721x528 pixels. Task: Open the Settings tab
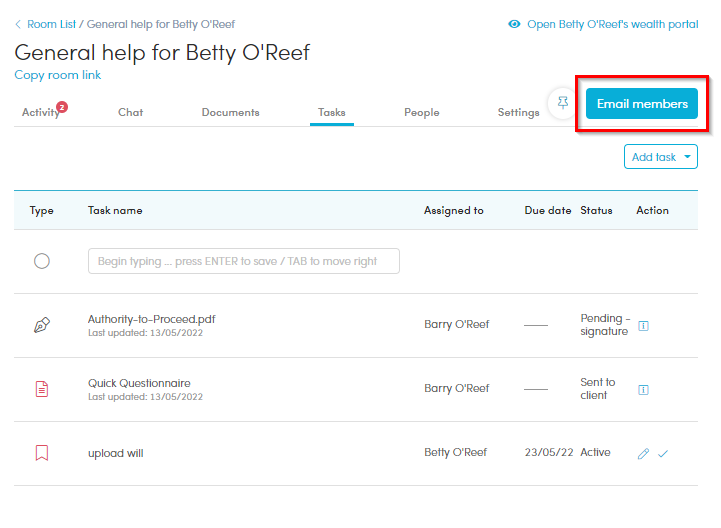click(x=518, y=113)
